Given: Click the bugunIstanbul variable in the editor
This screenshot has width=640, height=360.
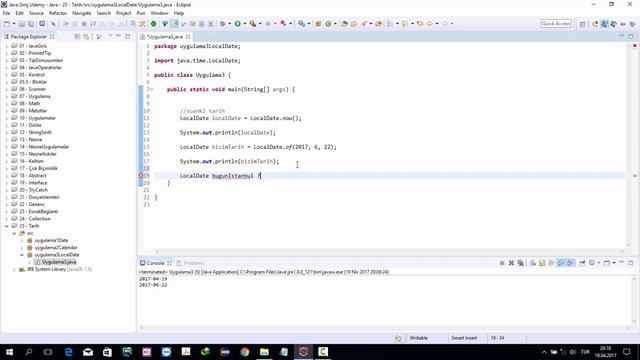Looking at the screenshot, I should [x=233, y=176].
